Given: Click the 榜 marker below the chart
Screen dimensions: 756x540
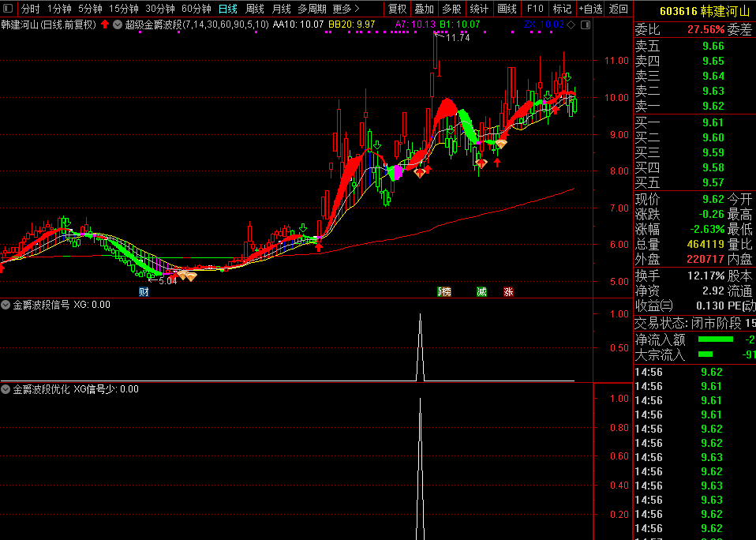Looking at the screenshot, I should pyautogui.click(x=445, y=291).
